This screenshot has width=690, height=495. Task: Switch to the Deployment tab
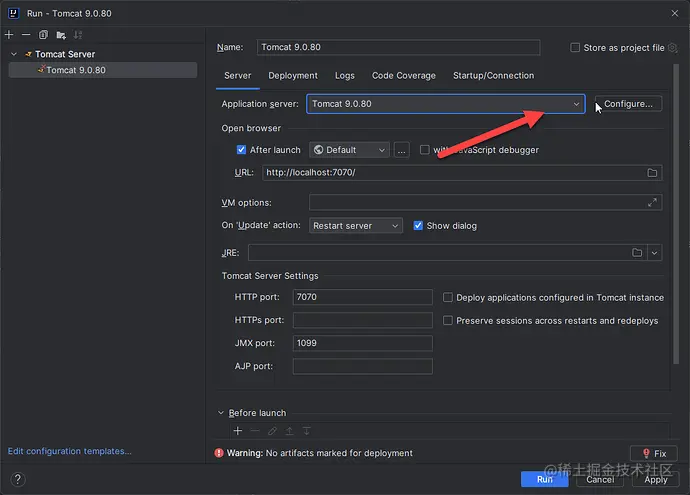pos(293,76)
